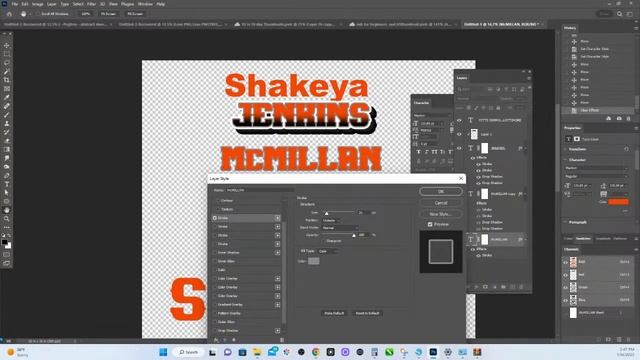Viewport: 640px width, 360px height.
Task: Open the Layer menu
Action: [x=51, y=4]
